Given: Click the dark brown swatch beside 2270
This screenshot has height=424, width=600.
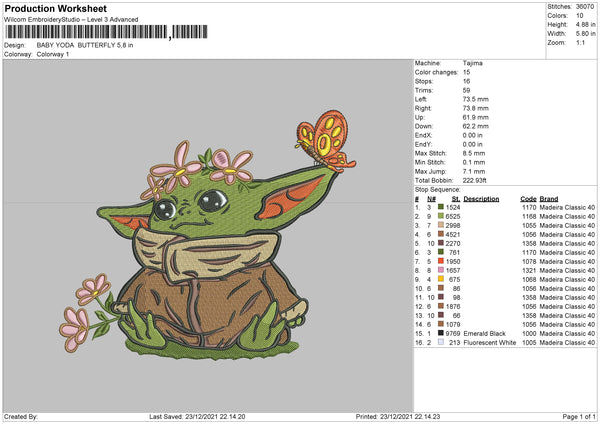Looking at the screenshot, I should (x=441, y=243).
